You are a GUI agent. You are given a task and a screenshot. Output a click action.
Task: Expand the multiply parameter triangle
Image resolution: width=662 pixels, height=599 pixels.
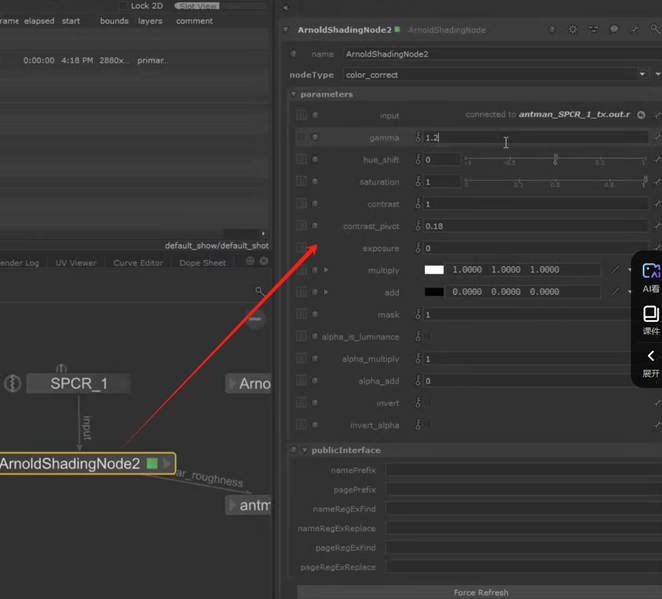click(x=325, y=270)
